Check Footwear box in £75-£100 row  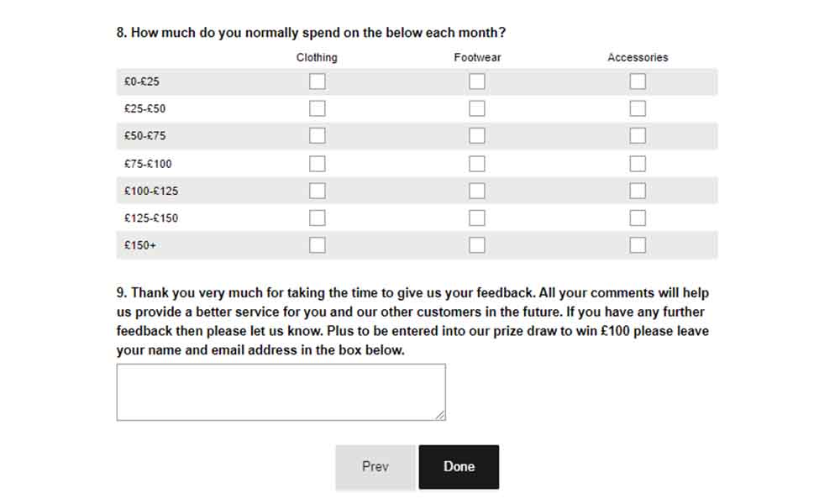pos(477,163)
